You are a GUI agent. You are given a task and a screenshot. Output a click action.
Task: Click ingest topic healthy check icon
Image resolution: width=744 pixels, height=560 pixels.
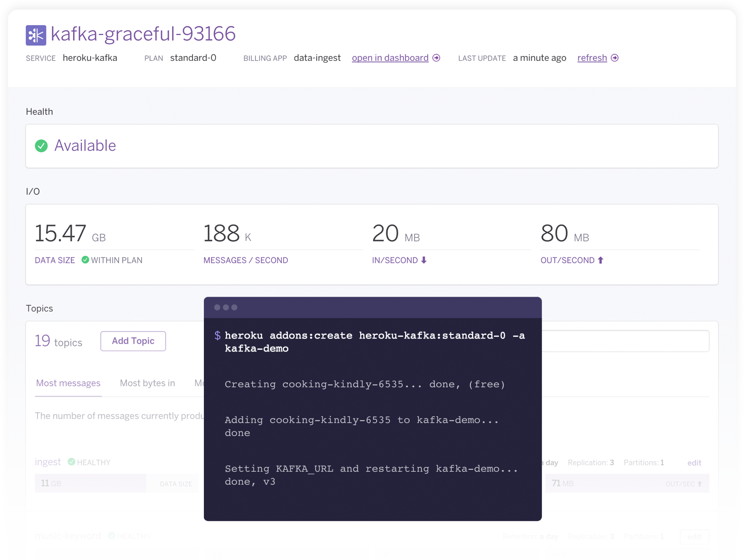pos(71,462)
